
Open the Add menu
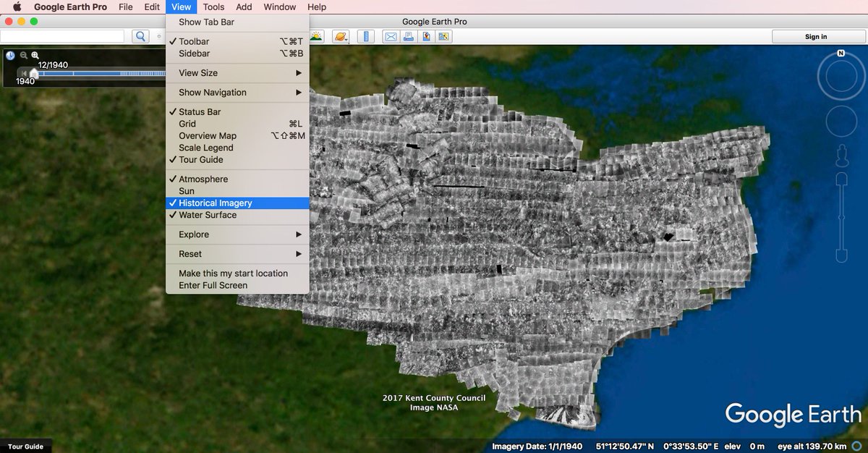(x=244, y=7)
